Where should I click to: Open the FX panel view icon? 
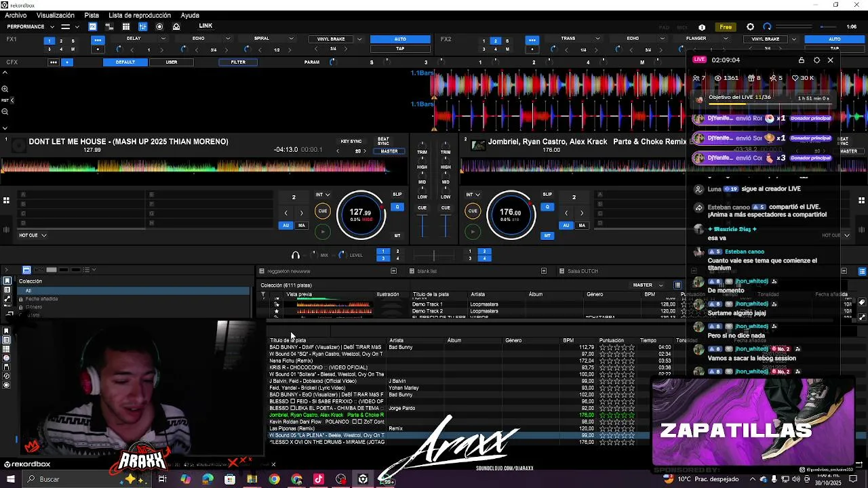click(x=92, y=26)
